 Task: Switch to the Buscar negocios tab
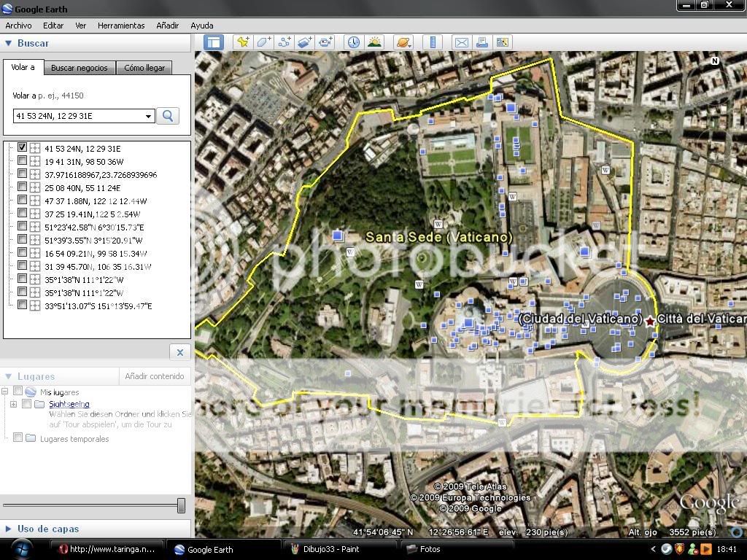click(80, 68)
